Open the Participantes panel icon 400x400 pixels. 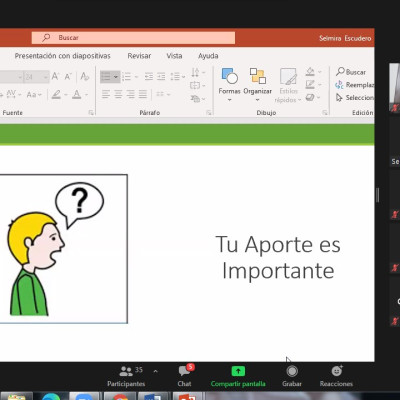tap(126, 371)
